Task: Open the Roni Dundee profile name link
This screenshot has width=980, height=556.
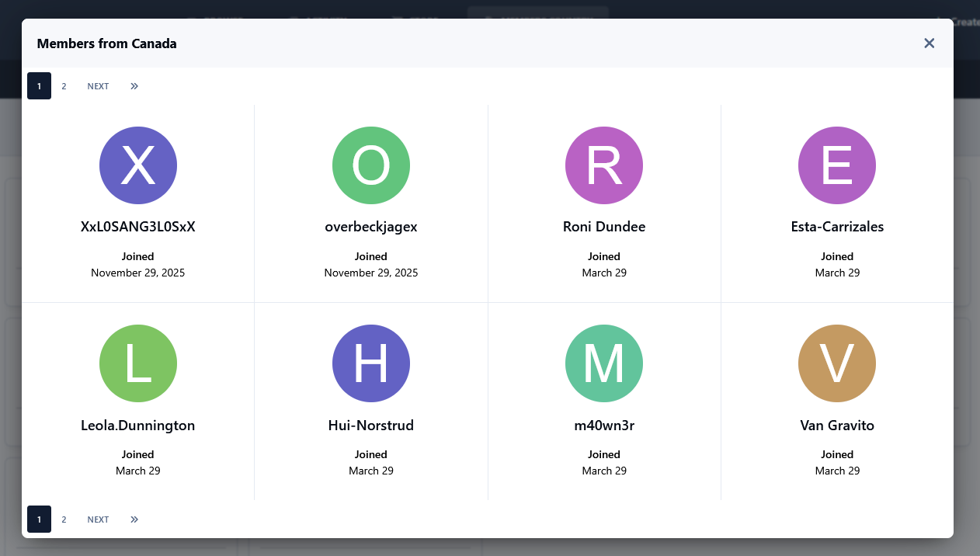Action: pyautogui.click(x=604, y=227)
